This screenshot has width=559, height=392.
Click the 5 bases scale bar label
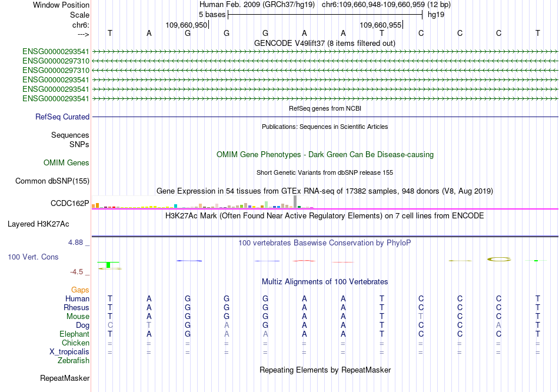tap(212, 15)
